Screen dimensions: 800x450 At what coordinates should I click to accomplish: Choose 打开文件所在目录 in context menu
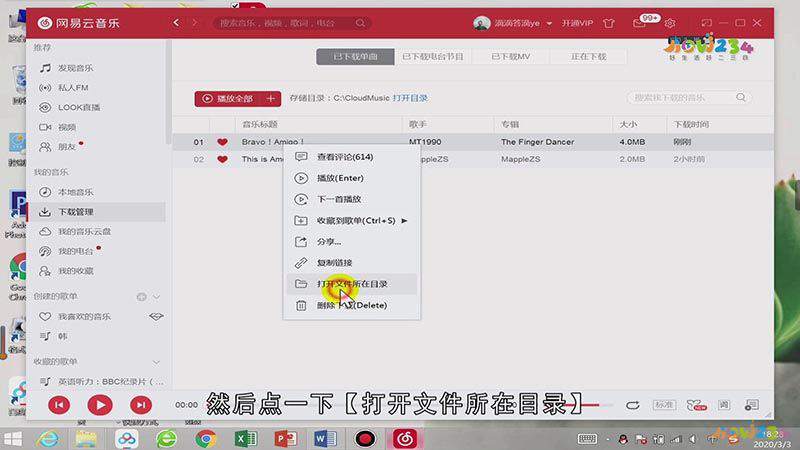[352, 284]
